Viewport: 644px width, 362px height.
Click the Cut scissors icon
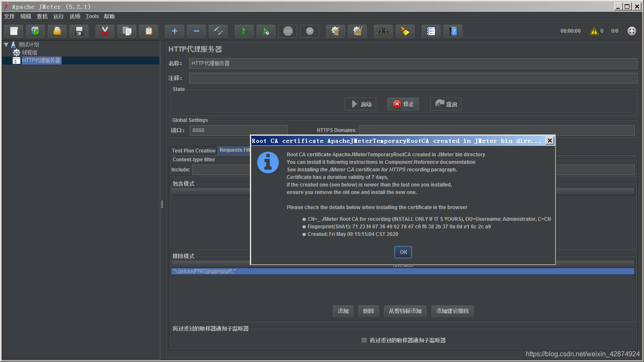105,31
